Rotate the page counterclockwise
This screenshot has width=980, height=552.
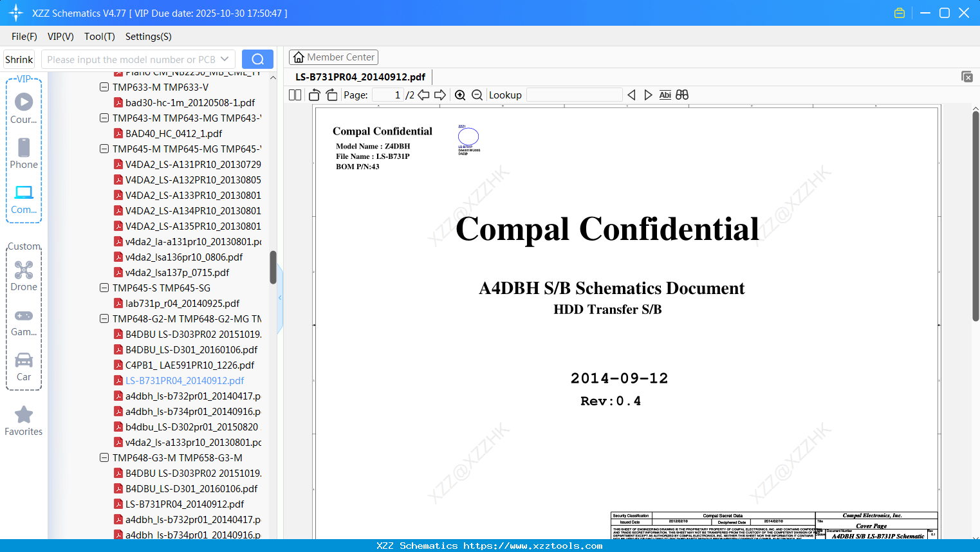pos(315,95)
